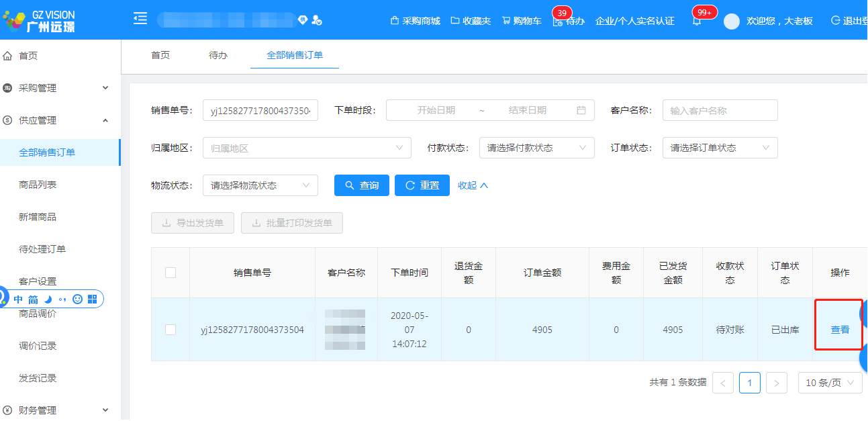The width and height of the screenshot is (868, 421).
Task: Click the user avatar circle
Action: 731,21
